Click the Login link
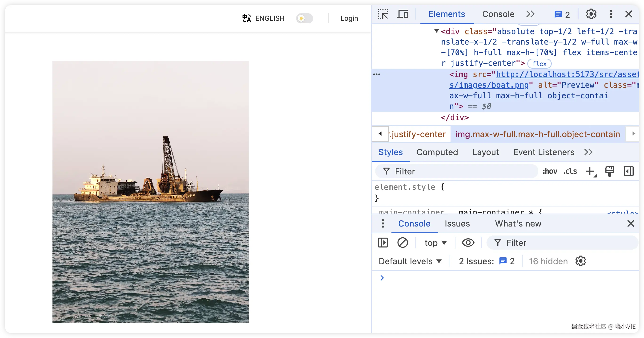Viewport: 644px width, 338px height. [349, 18]
